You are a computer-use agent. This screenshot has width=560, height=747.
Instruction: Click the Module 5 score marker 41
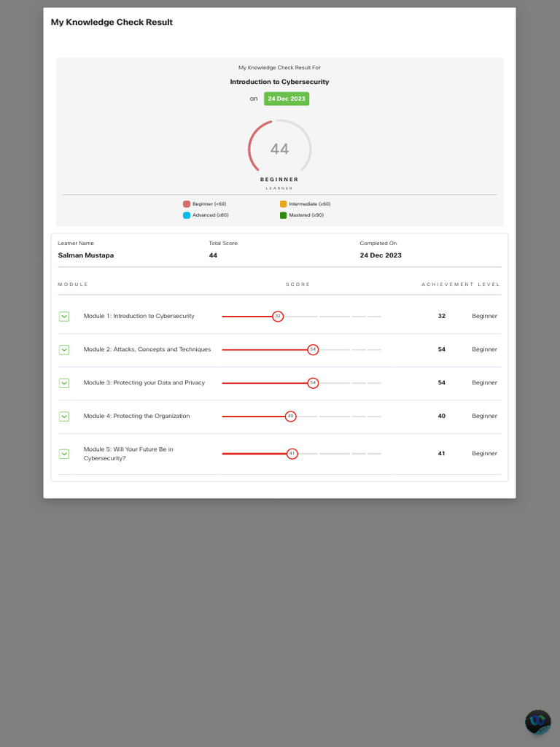coord(292,454)
